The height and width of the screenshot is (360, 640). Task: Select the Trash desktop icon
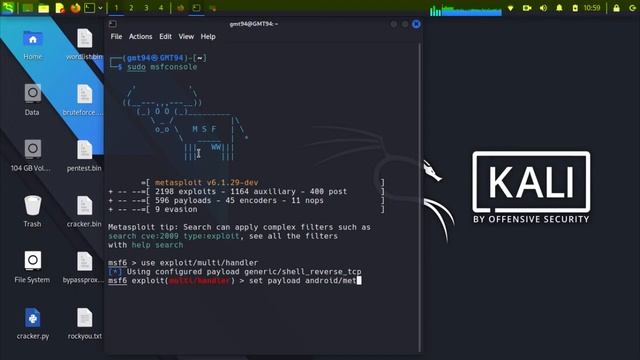pos(32,211)
